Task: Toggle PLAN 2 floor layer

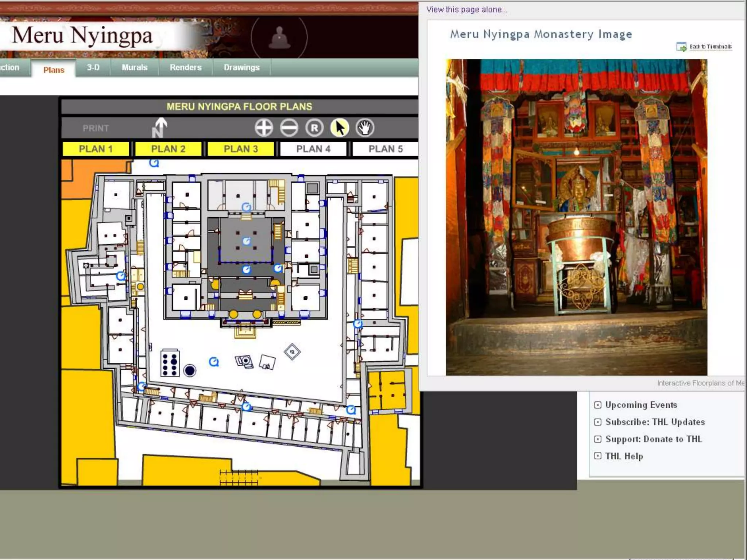Action: pyautogui.click(x=168, y=149)
